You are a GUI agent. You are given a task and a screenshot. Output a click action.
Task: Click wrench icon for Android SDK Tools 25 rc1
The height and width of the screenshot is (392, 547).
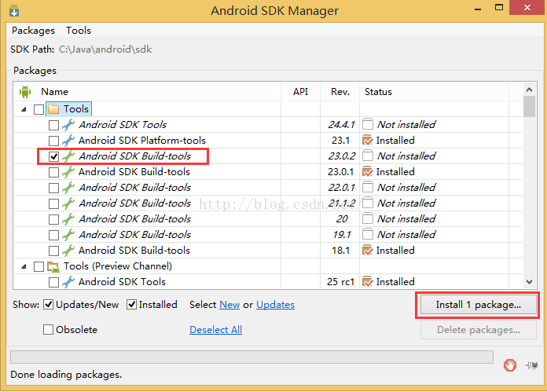coord(68,282)
